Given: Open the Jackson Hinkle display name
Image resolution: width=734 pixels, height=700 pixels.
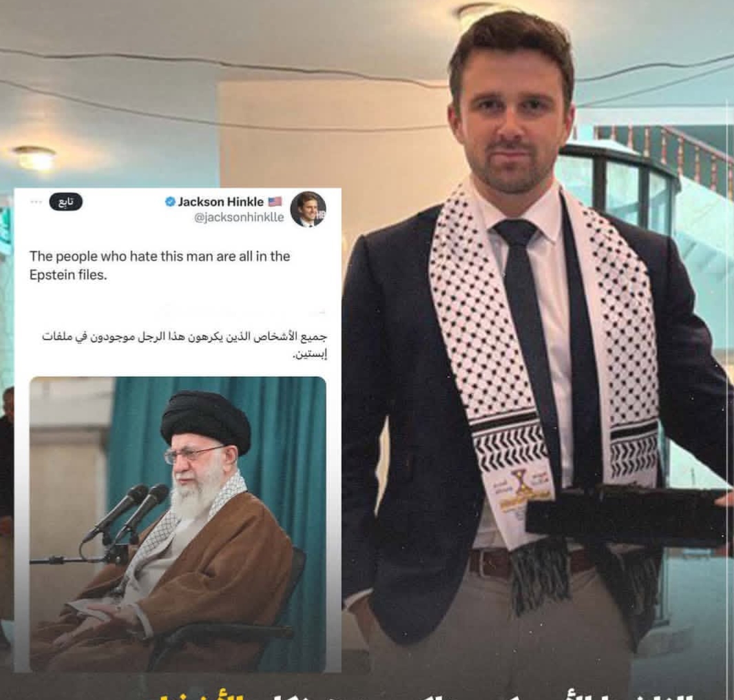Looking at the screenshot, I should [220, 201].
